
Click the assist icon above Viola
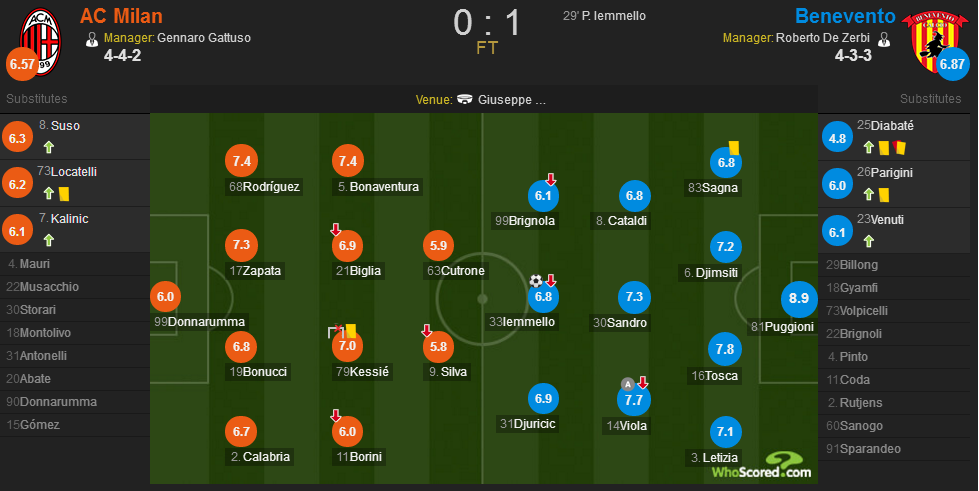pyautogui.click(x=627, y=384)
